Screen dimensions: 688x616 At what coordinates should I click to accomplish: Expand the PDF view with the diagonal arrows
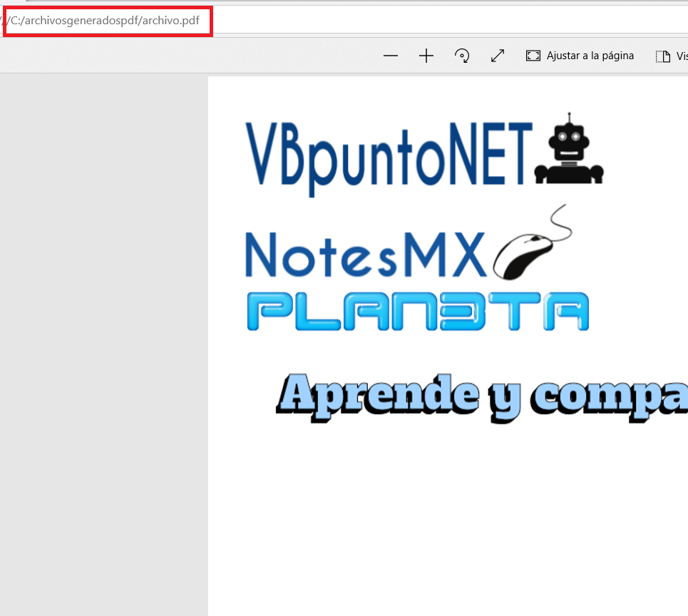[x=497, y=55]
